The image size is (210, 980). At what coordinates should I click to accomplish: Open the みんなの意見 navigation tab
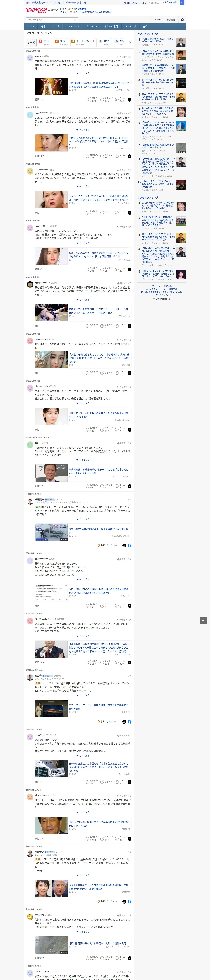(x=111, y=27)
